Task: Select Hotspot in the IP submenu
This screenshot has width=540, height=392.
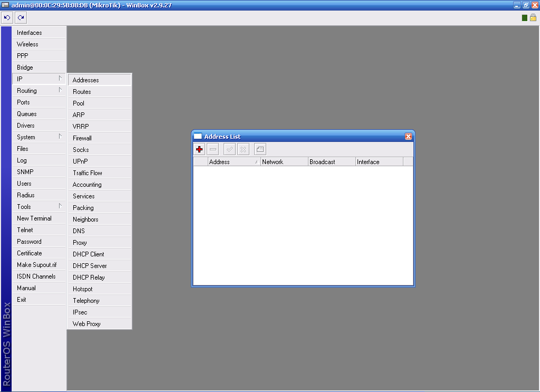Action: [100, 289]
